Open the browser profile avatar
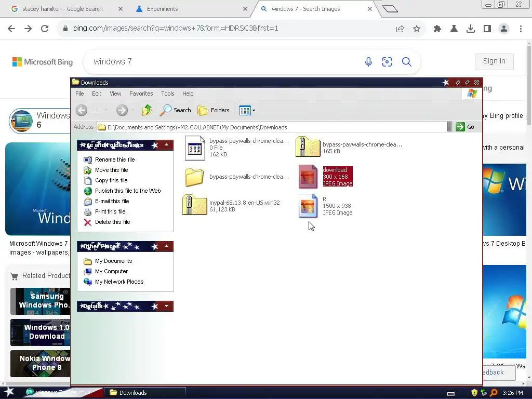532x399 pixels. click(504, 29)
